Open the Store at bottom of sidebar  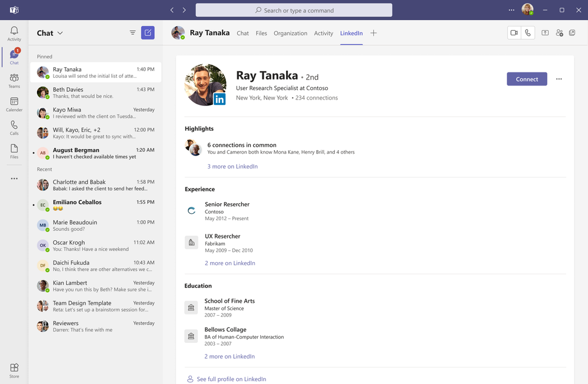click(x=14, y=370)
